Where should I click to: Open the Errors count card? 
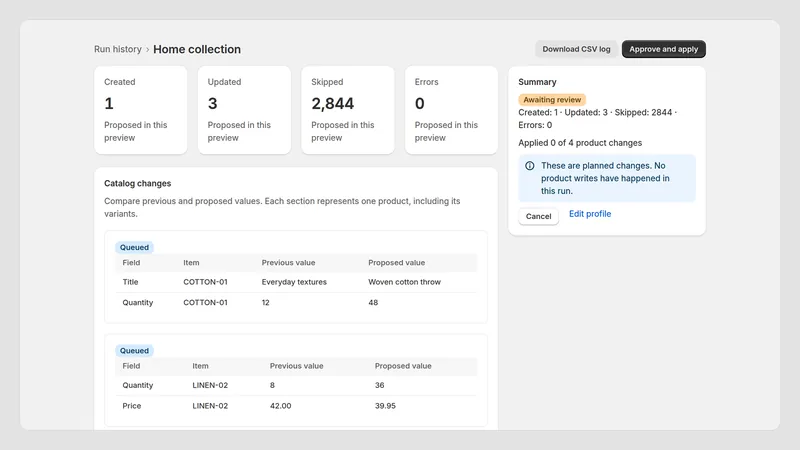pos(451,110)
